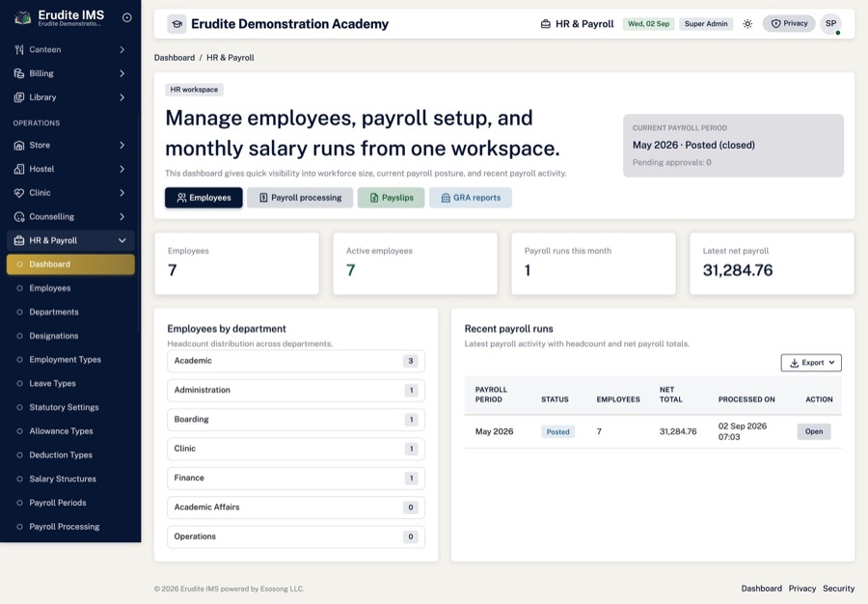Click the graduation cap academy icon
The height and width of the screenshot is (604, 868).
coord(177,24)
